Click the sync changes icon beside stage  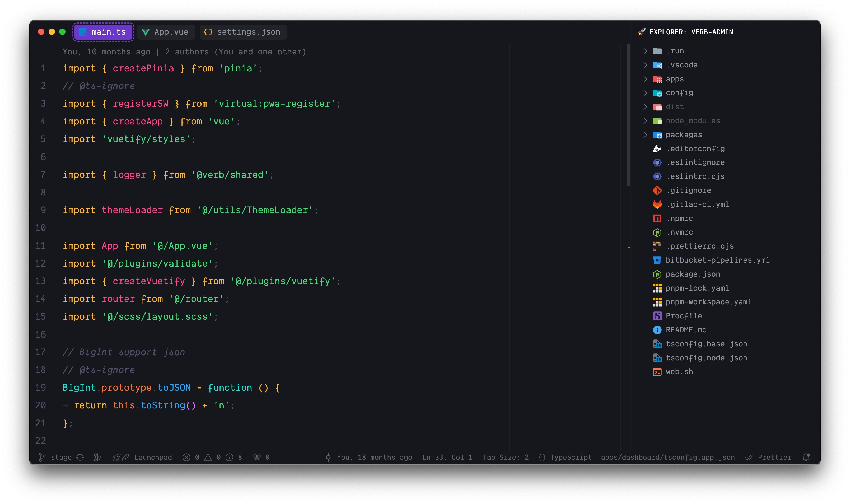pos(80,457)
